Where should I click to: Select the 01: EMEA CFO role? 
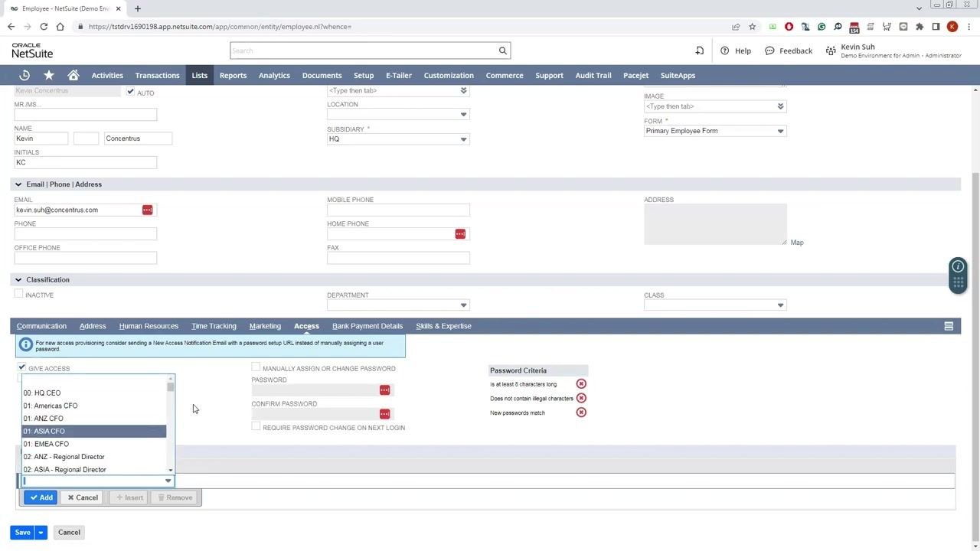click(93, 444)
